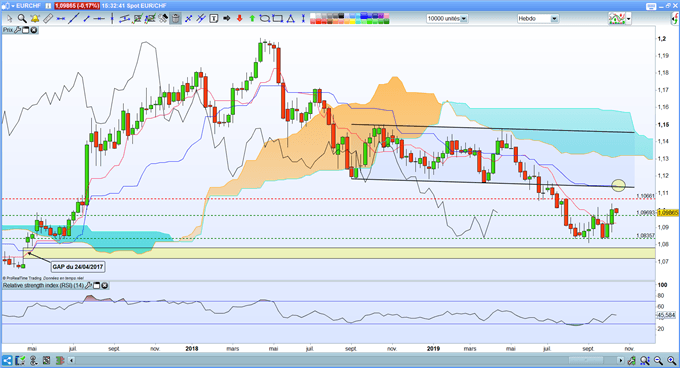Screen dimensions: 680x368
Task: Toggle the detached keyboard icon in title bar
Action: (651, 6)
